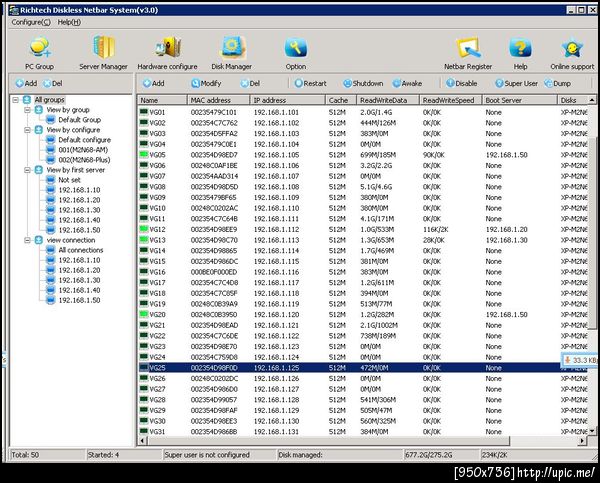Click the vertical scrollbar thumb

[592, 233]
